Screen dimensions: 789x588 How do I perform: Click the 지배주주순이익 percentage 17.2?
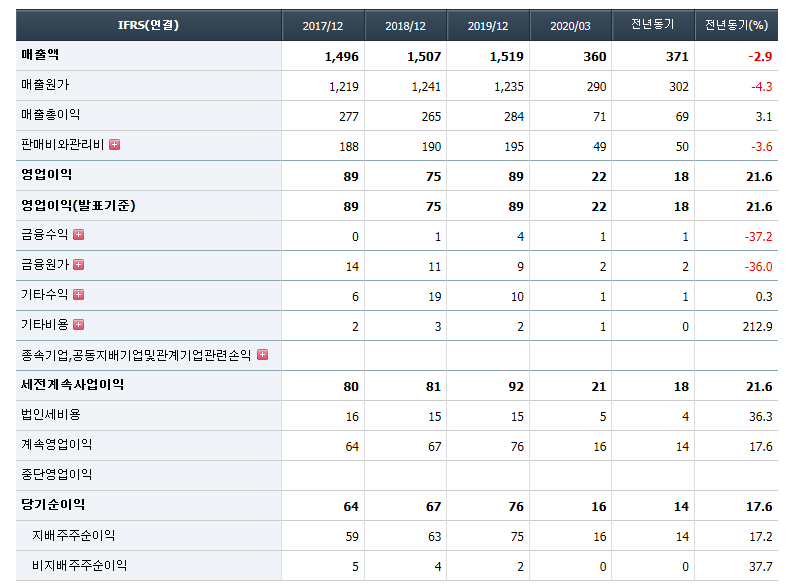(x=760, y=537)
